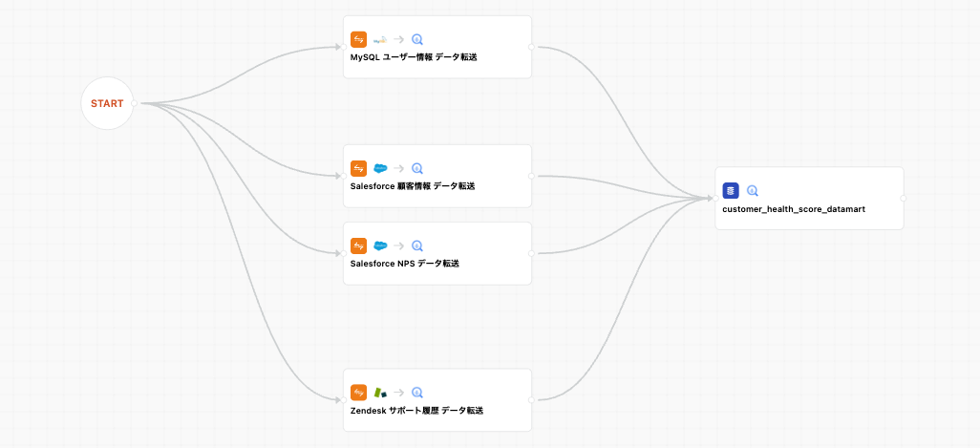This screenshot has width=980, height=448.
Task: Click output port on MySQL ユーザー情報 node
Action: 532,46
